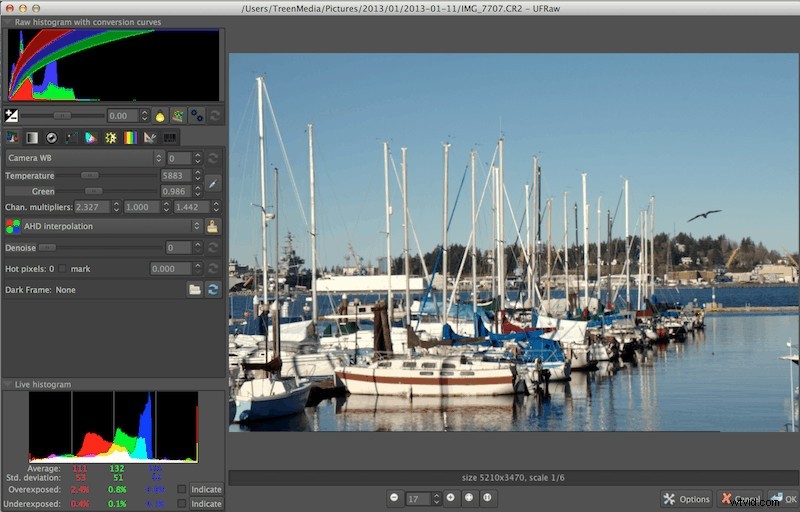Click the raw histogram graph

[113, 65]
